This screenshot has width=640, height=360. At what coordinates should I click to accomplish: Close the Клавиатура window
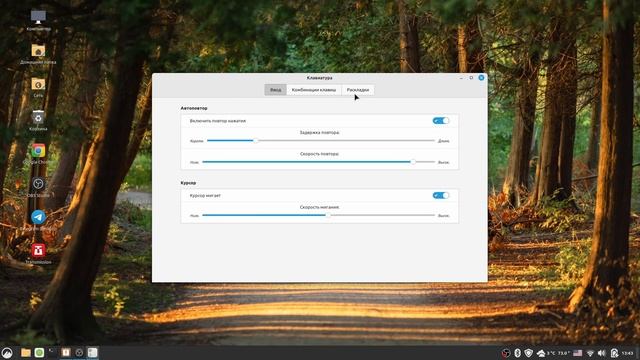(x=481, y=78)
